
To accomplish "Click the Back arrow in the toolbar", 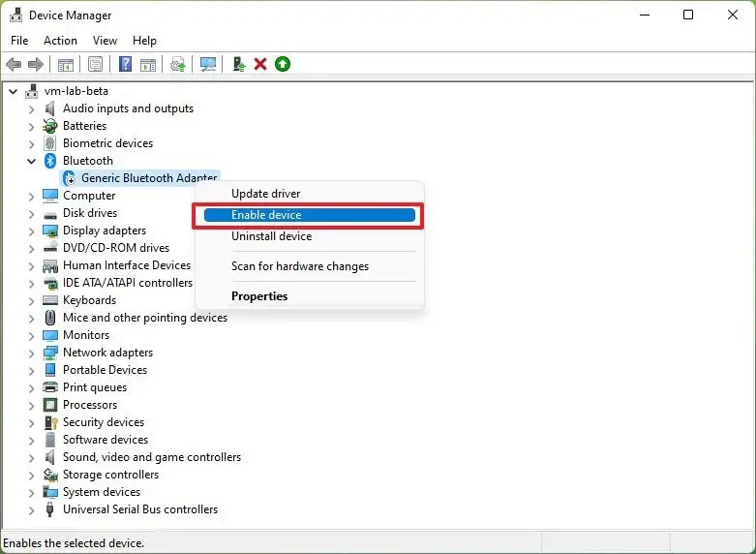I will (x=14, y=64).
